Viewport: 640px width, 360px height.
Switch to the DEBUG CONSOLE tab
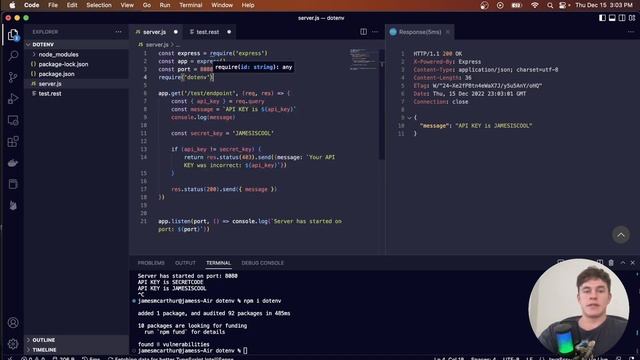[x=262, y=263]
